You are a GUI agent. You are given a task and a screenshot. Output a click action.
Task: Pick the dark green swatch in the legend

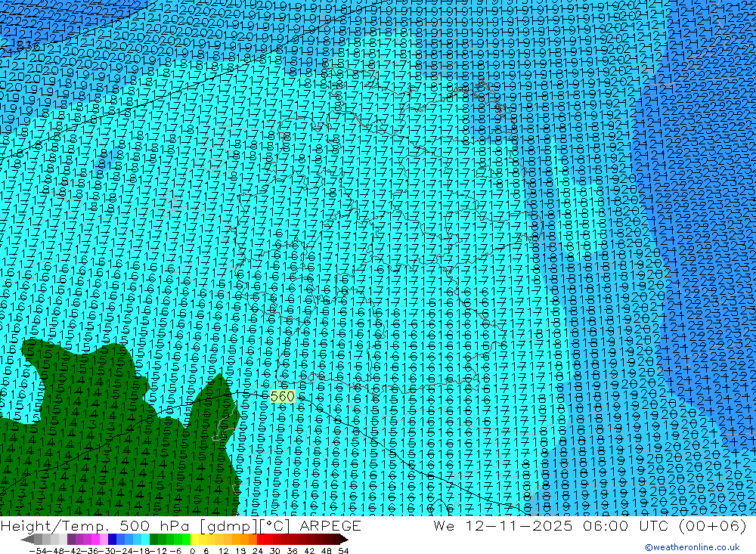pyautogui.click(x=153, y=539)
